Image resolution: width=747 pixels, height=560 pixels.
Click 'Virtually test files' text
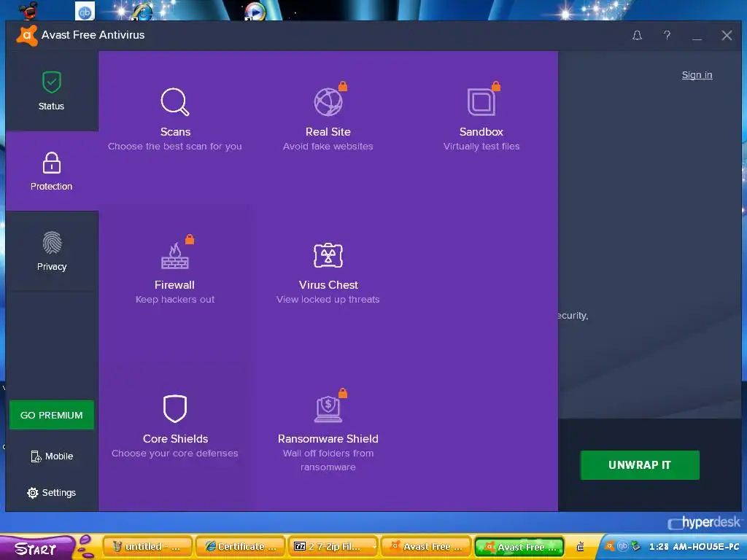pos(481,146)
